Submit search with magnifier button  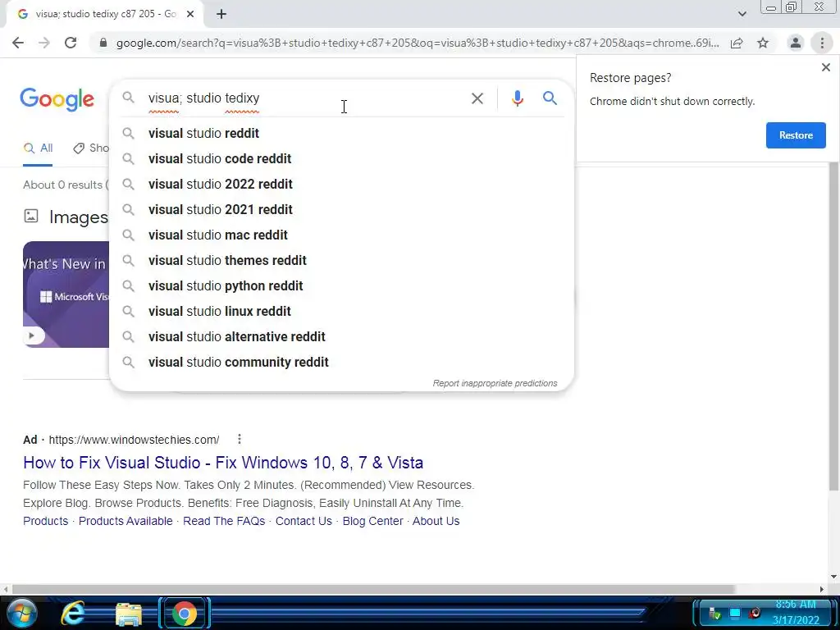(550, 98)
